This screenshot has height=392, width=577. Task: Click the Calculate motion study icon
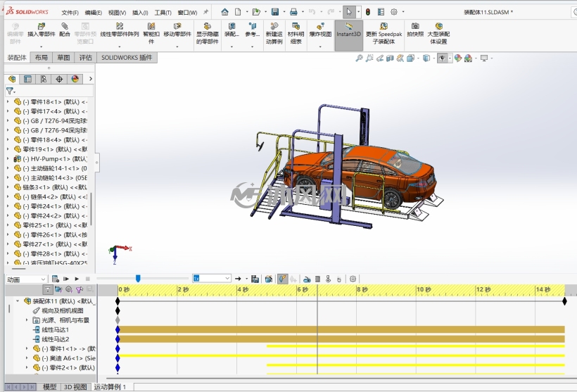(x=55, y=279)
